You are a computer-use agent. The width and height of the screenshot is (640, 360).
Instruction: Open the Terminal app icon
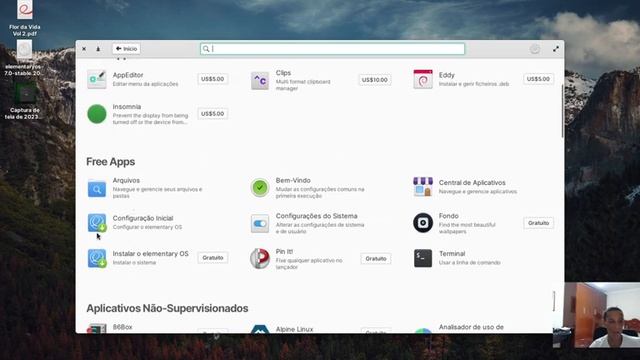423,258
